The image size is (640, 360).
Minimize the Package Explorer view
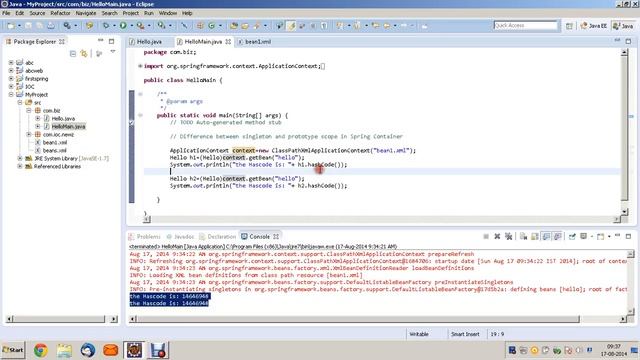pos(100,41)
